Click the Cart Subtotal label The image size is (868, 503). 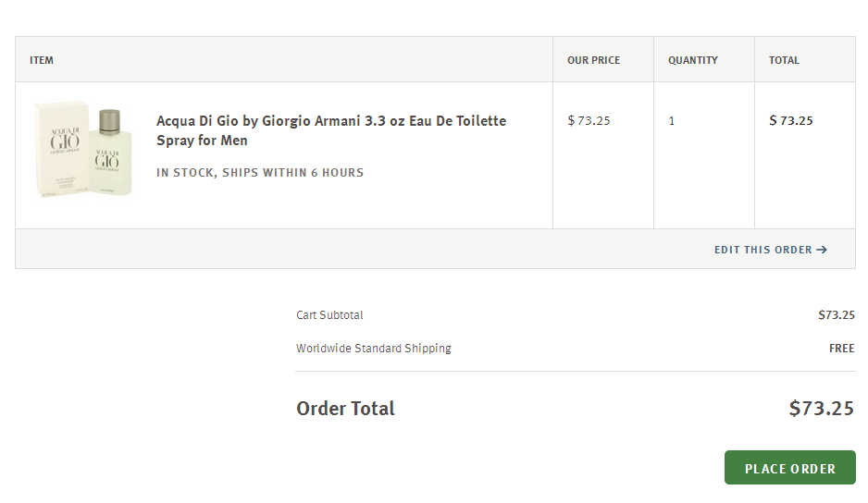pos(329,315)
